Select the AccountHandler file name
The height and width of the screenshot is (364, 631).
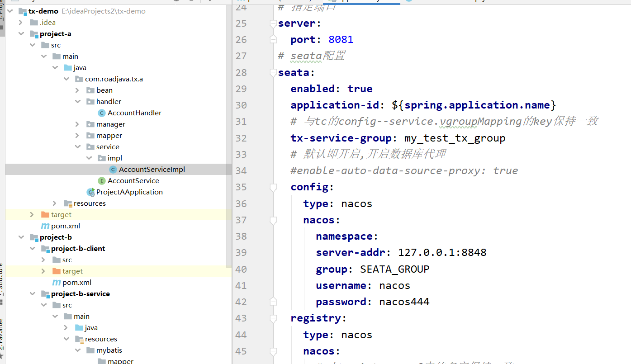coord(134,113)
